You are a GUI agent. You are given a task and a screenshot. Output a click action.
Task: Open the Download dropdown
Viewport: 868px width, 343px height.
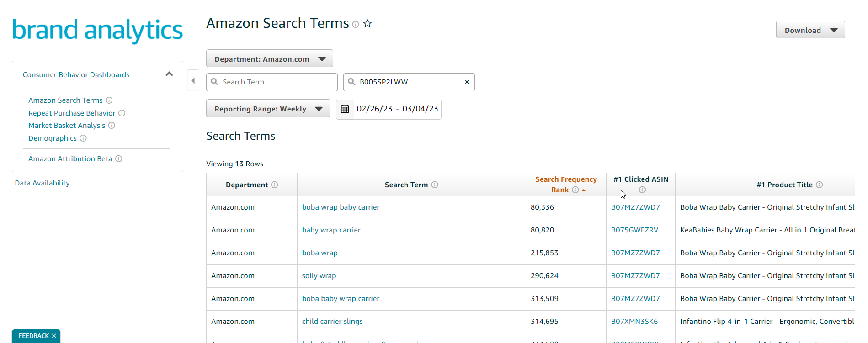(810, 30)
